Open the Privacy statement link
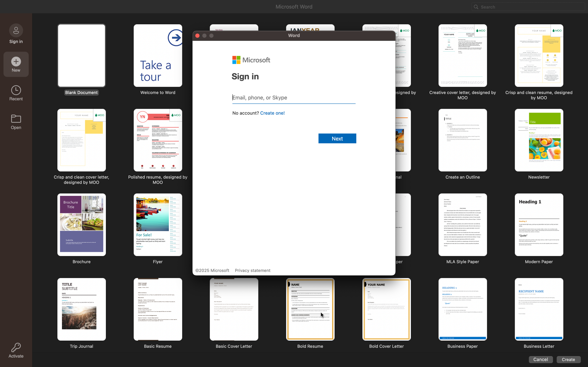Image resolution: width=588 pixels, height=367 pixels. 252,270
